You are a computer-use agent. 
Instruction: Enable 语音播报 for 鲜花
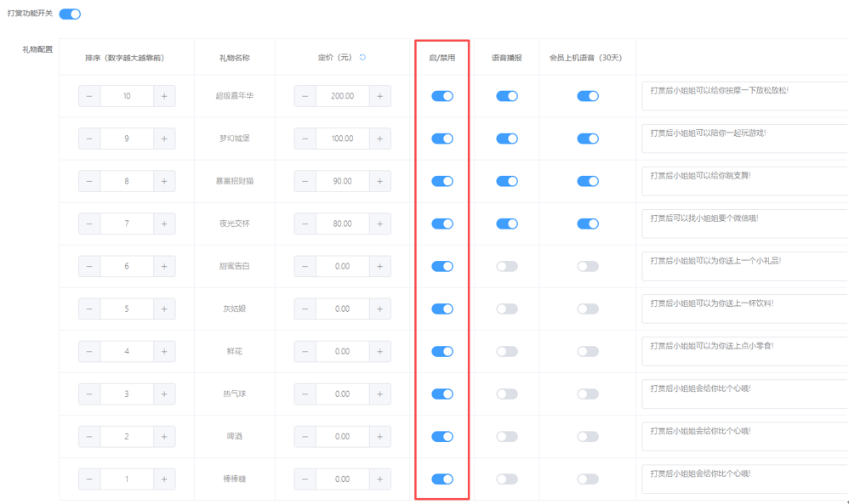coord(507,352)
